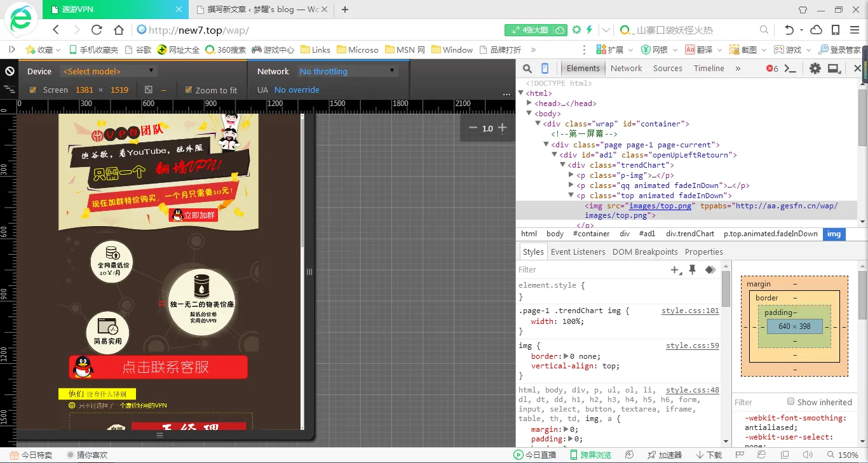Switch to the Network tab in DevTools
This screenshot has width=868, height=463.
[627, 69]
